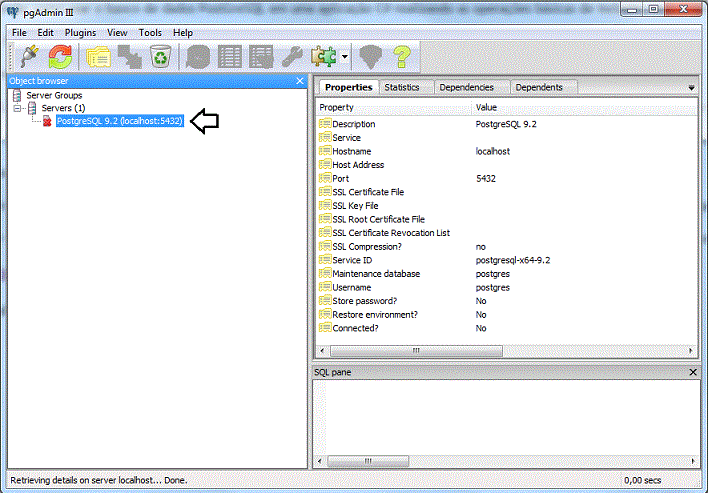Click the Host Address row icon
The height and width of the screenshot is (493, 708).
(x=325, y=164)
